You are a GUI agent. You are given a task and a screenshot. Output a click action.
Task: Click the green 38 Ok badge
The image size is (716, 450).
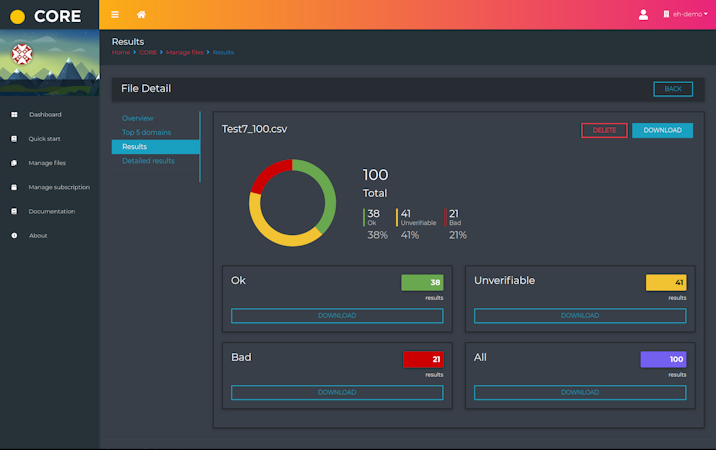422,282
